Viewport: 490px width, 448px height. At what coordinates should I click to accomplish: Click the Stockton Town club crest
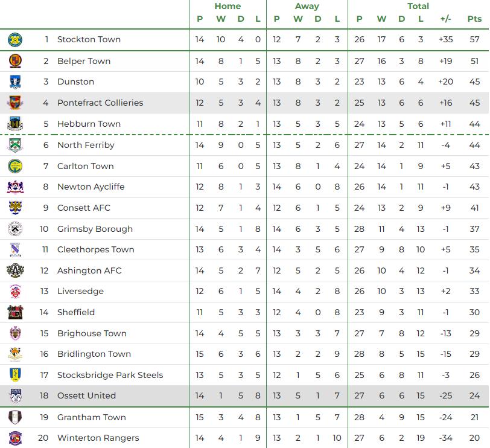click(x=15, y=40)
